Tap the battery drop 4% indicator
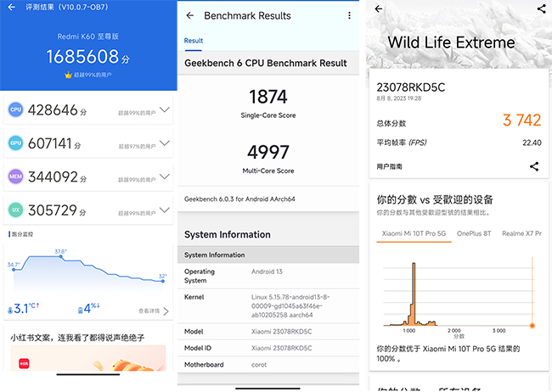 click(88, 308)
